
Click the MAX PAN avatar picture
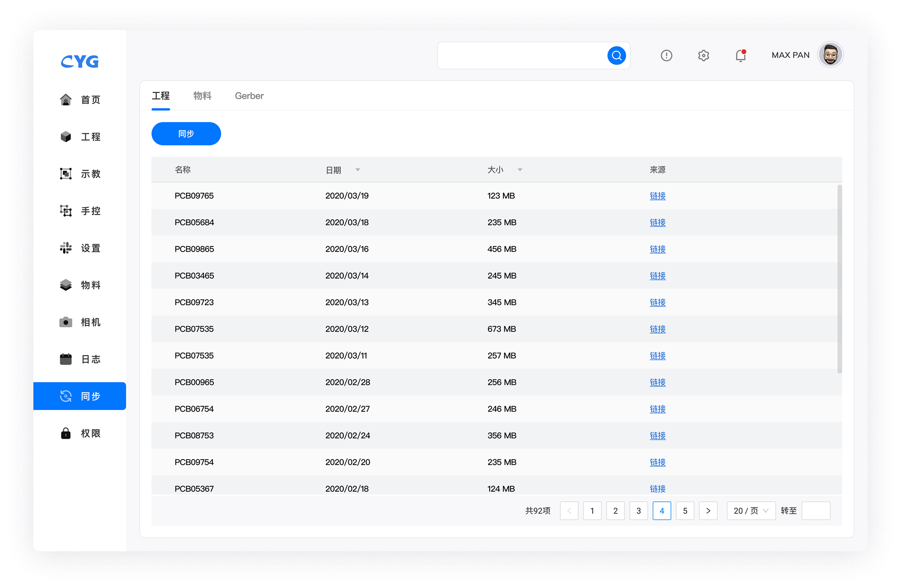coord(831,55)
